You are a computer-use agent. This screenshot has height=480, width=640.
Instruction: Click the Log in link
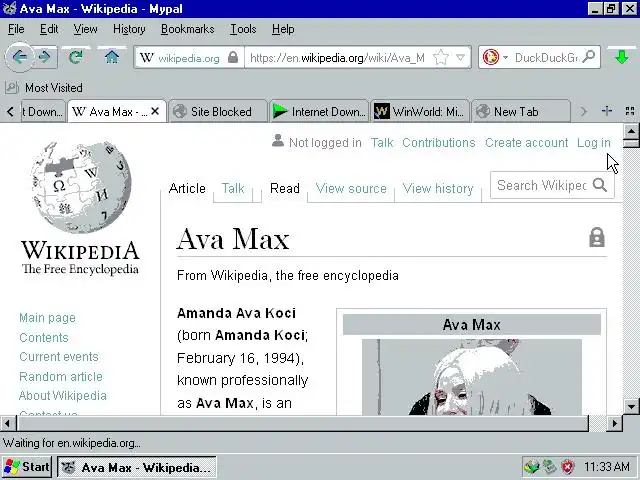(593, 142)
